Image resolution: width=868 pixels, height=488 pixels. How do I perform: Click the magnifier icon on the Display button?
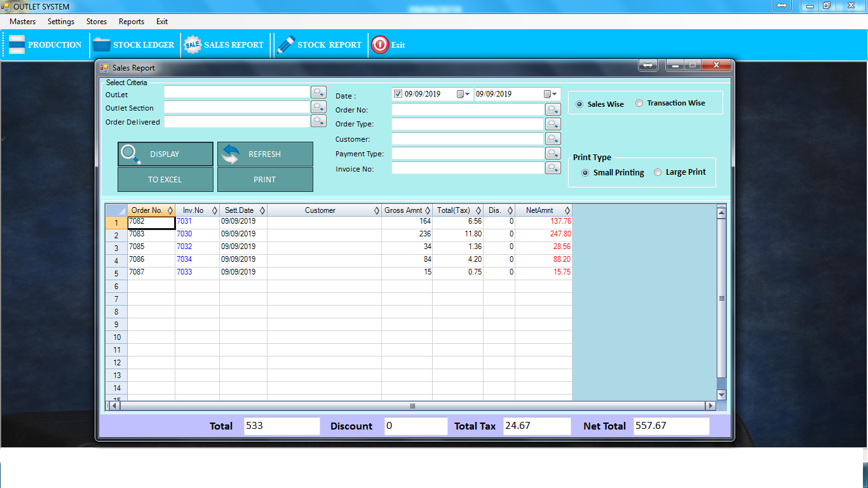[x=131, y=154]
